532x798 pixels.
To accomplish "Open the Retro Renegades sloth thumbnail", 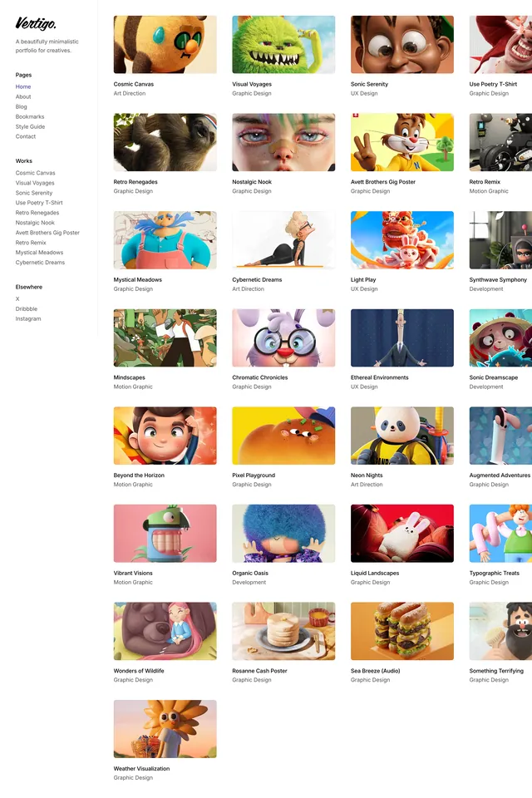I will [165, 142].
